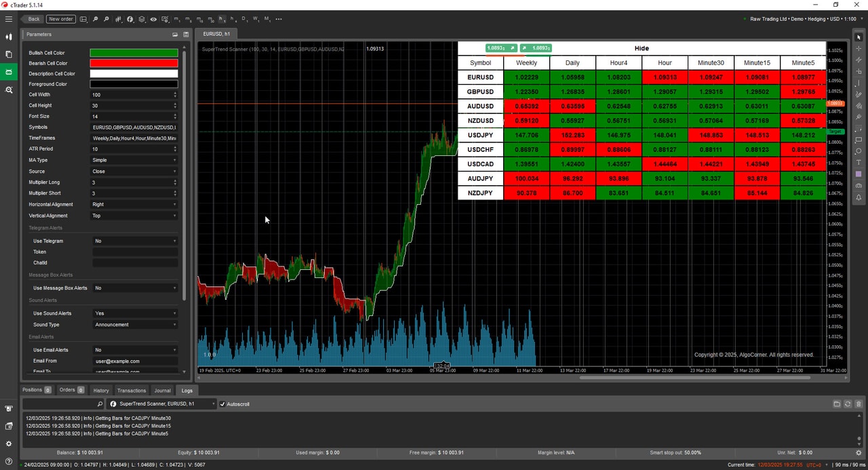Select the crosshair tool on the right toolbar

(x=857, y=49)
